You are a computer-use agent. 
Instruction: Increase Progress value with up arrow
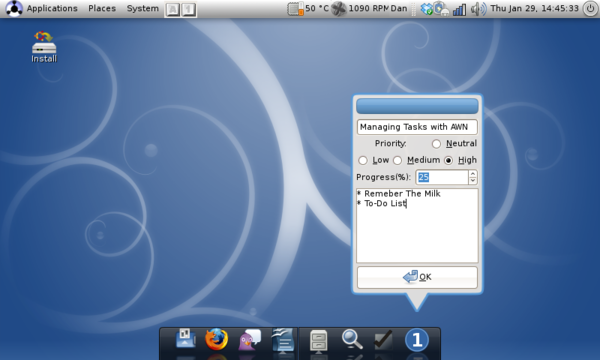point(473,173)
